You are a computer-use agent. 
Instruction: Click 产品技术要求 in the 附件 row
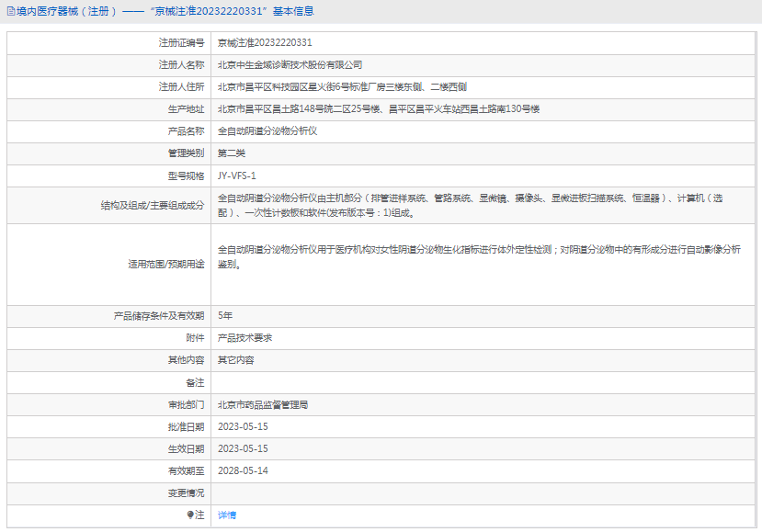point(245,338)
